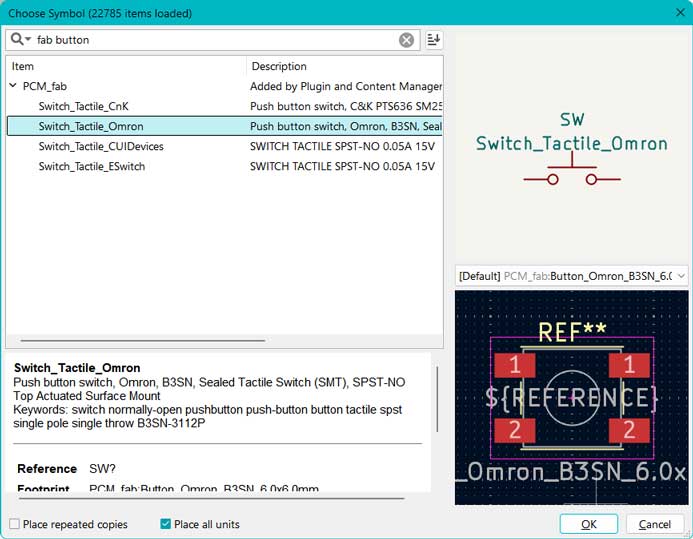The image size is (693, 539).
Task: Click the PCM_fab library name
Action: (45, 86)
